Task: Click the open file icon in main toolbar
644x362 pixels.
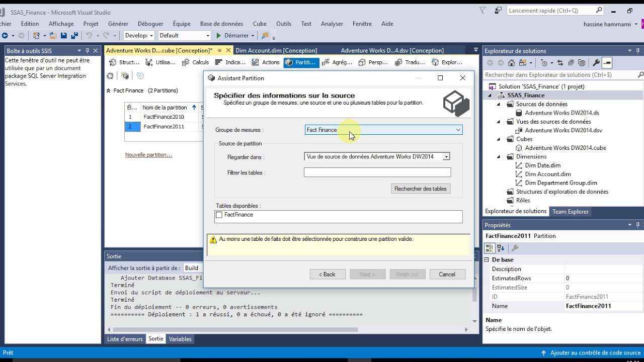Action: [x=53, y=36]
